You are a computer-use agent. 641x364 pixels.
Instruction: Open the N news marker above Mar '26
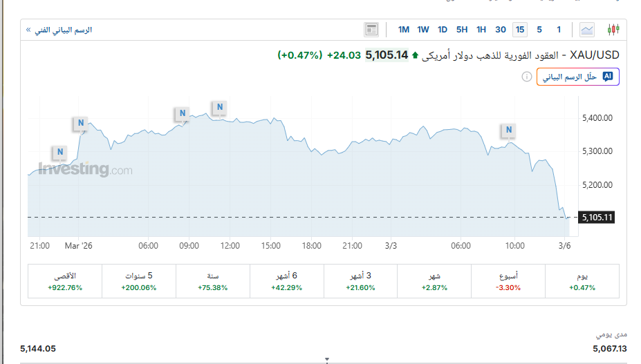point(81,124)
